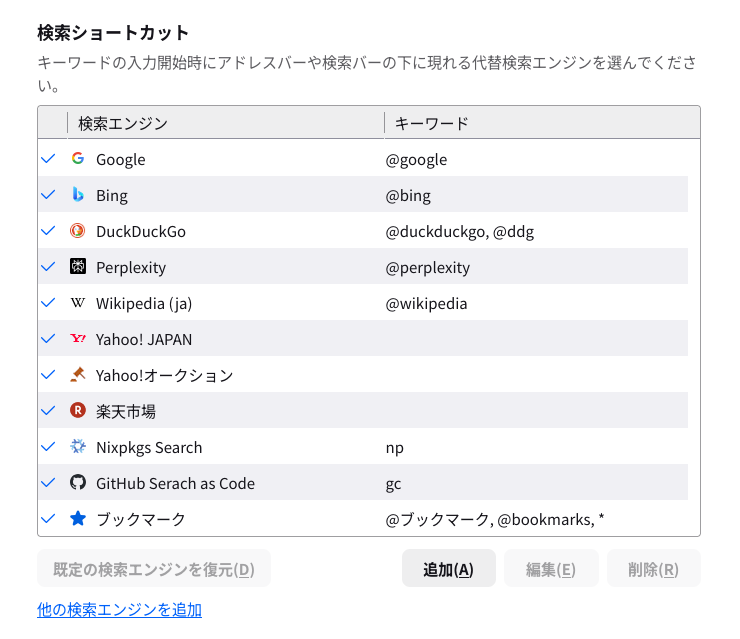740x639 pixels.
Task: Select the Bing logo icon
Action: (78, 194)
